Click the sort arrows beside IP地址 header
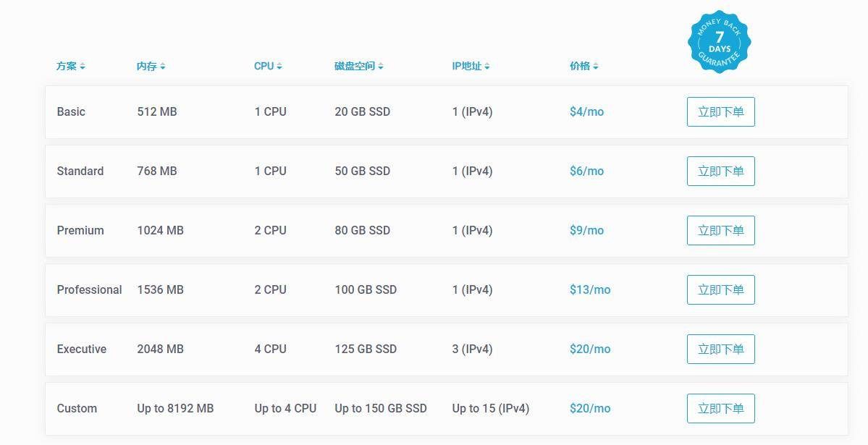Screen dimensions: 868x445 pyautogui.click(x=487, y=67)
